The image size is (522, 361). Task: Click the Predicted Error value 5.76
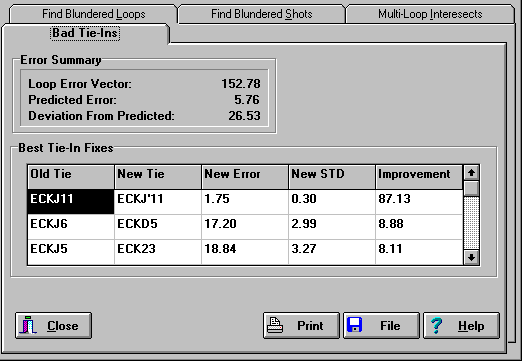pyautogui.click(x=247, y=100)
